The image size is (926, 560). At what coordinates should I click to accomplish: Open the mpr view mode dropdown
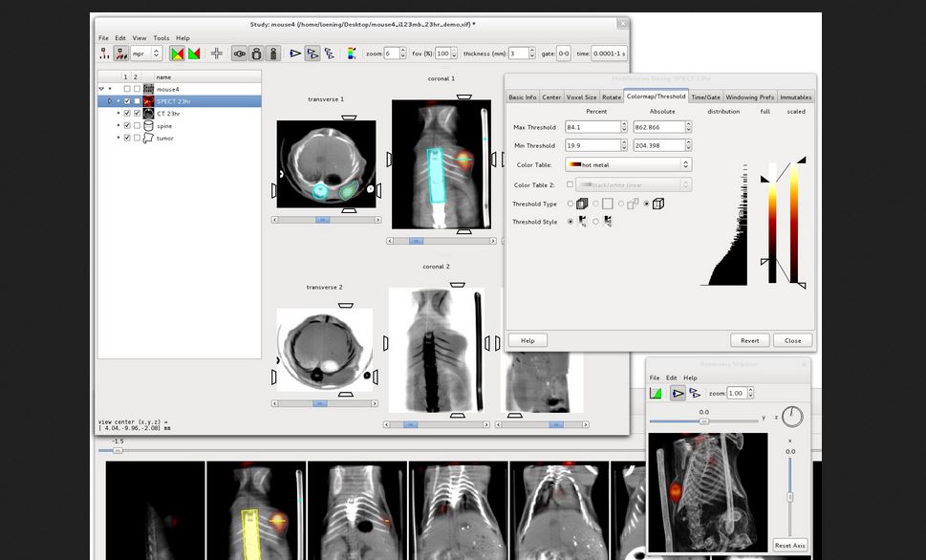click(146, 54)
